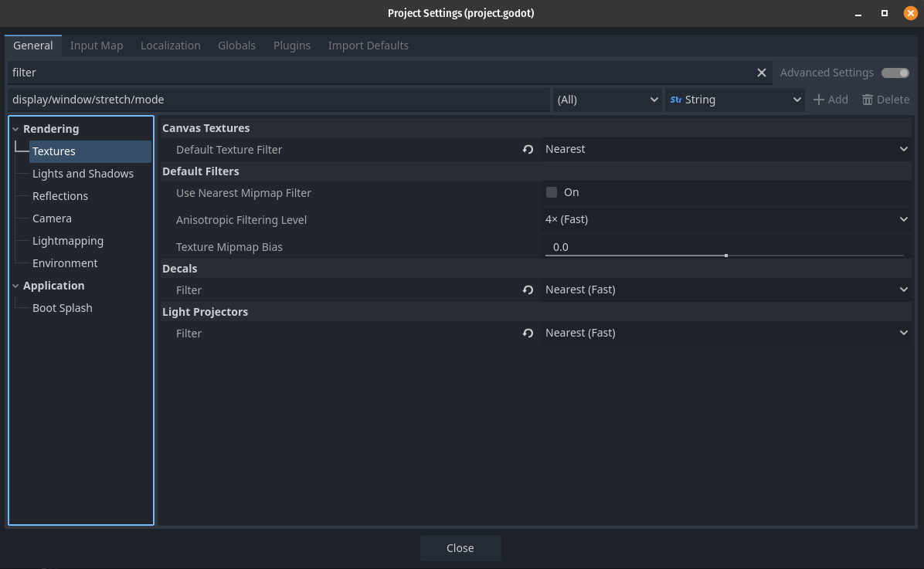Viewport: 924px width, 569px height.
Task: Open the Localization tab
Action: click(x=170, y=46)
